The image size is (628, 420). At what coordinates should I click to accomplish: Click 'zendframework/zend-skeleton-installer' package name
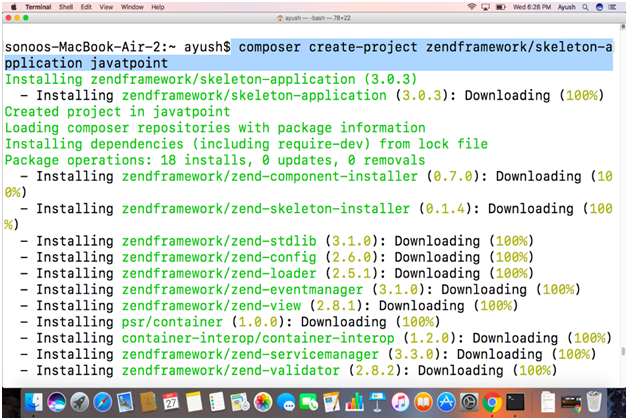tap(266, 209)
